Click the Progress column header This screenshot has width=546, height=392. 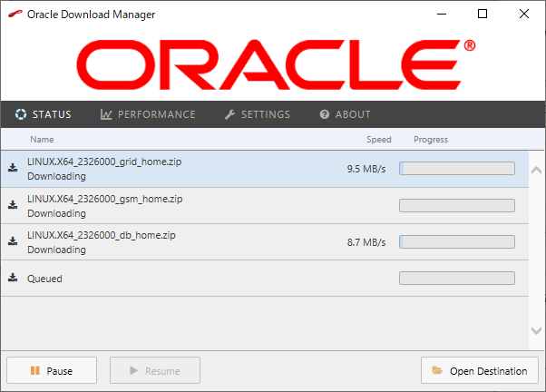[431, 140]
